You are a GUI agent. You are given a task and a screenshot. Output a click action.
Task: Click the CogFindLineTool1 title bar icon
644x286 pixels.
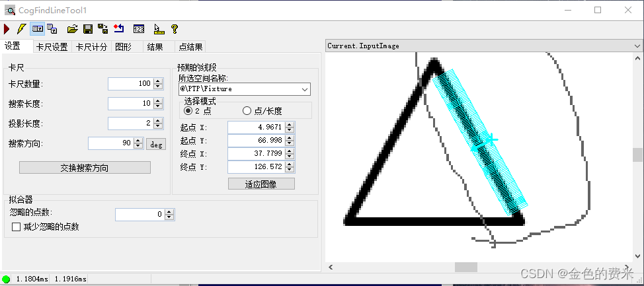tap(9, 11)
